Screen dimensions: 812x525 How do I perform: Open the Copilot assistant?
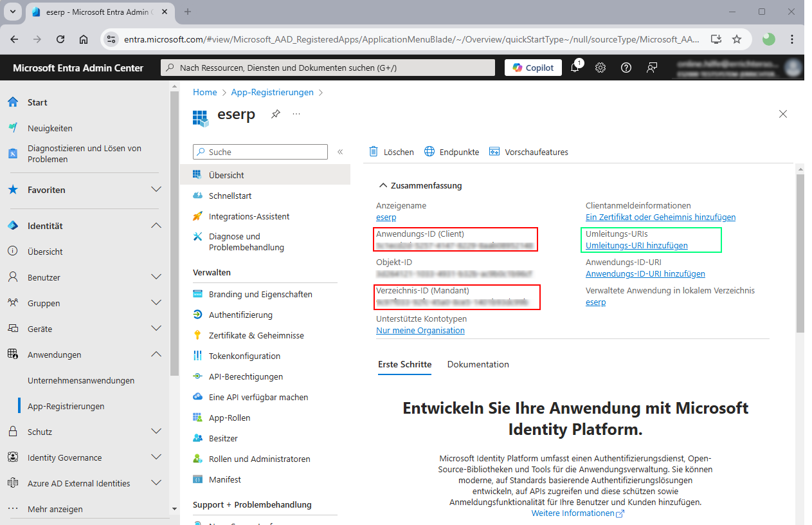(533, 68)
